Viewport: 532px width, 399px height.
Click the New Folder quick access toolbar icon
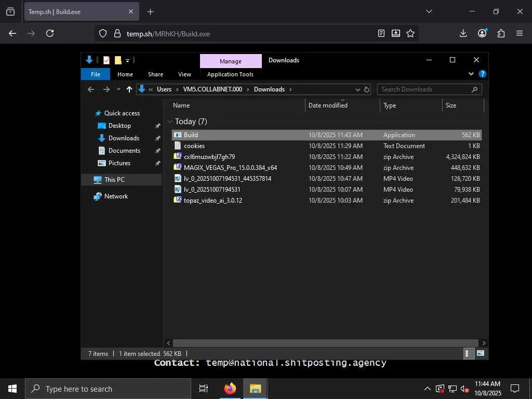coord(118,60)
